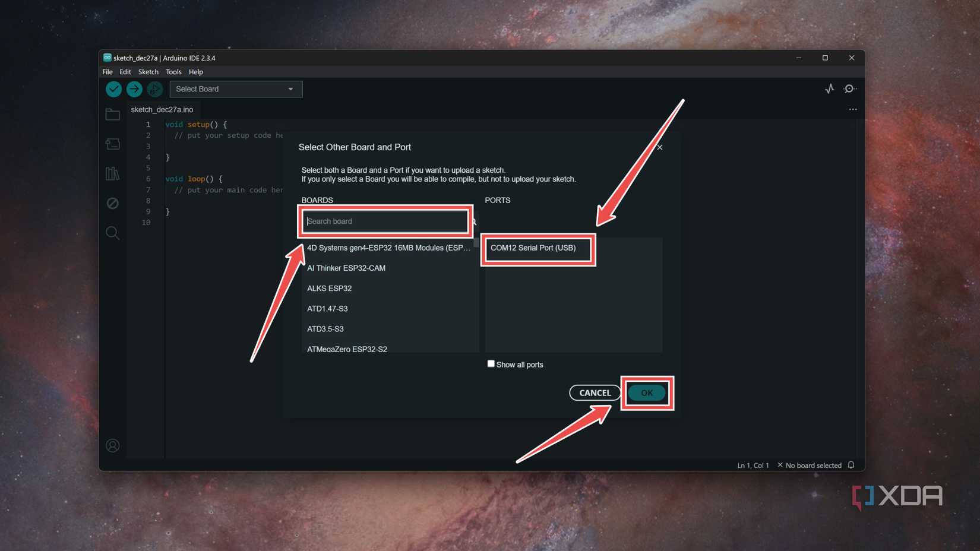Close the Select Other Board and Port dialog
The height and width of the screenshot is (551, 980).
tap(660, 147)
